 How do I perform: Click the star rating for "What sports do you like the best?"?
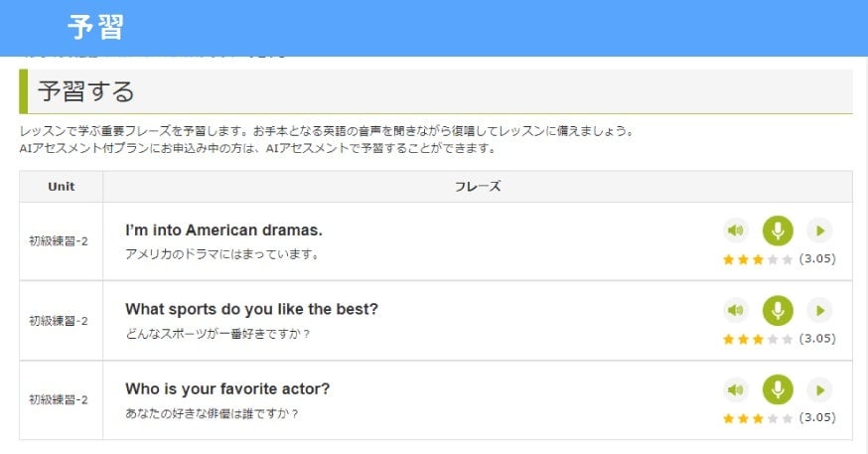[758, 339]
